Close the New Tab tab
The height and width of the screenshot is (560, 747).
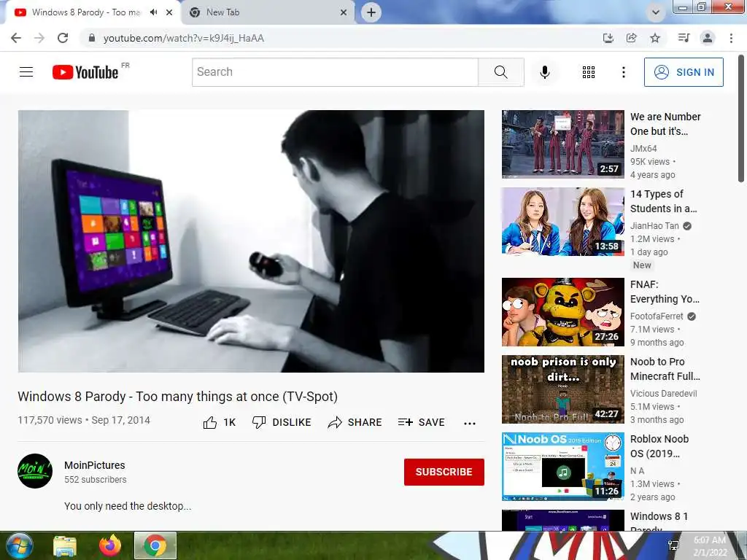[344, 12]
